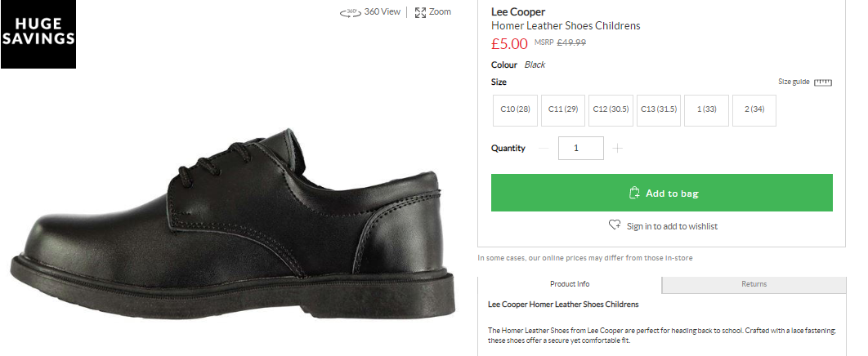
Task: Increase quantity with the plus icon
Action: click(x=617, y=149)
